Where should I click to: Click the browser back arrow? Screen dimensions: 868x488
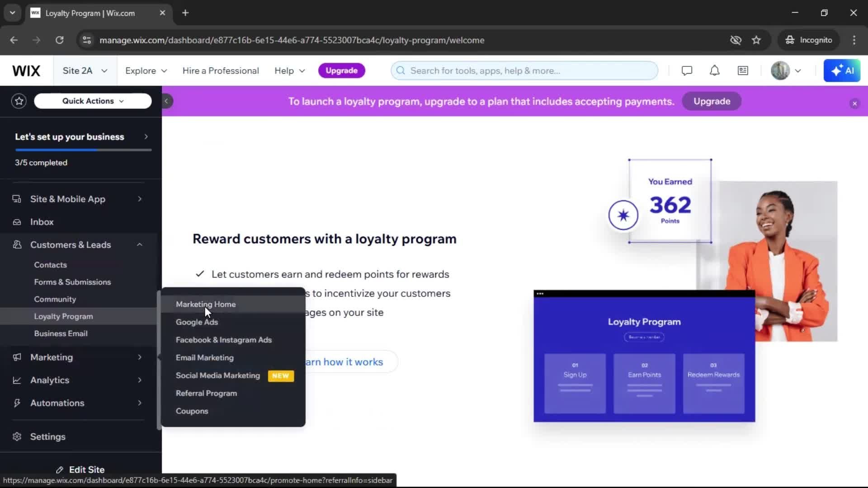[x=14, y=40]
